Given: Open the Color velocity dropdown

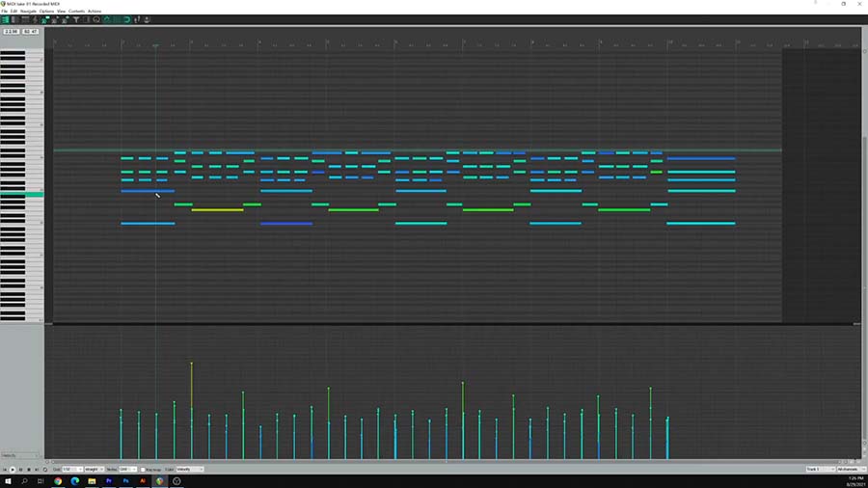Looking at the screenshot, I should tap(190, 469).
